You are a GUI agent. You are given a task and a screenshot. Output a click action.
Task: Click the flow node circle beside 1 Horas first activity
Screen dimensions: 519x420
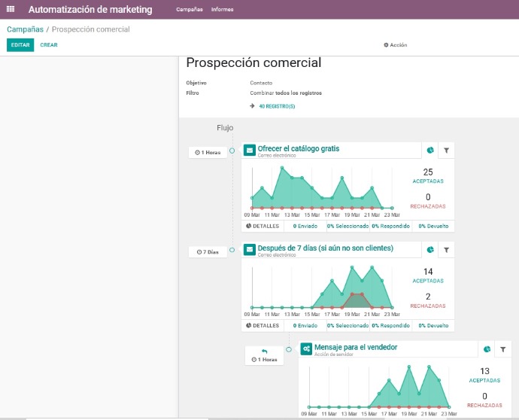point(232,151)
